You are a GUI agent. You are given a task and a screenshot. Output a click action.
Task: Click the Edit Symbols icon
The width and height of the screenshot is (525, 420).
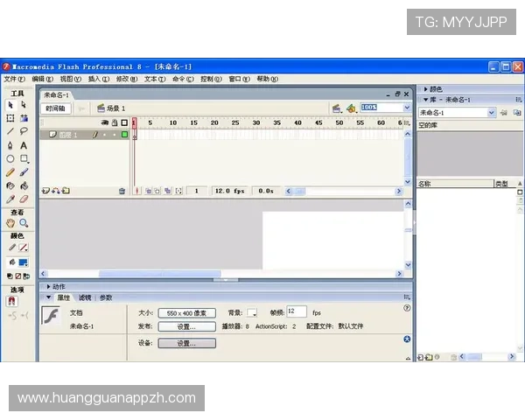click(x=351, y=108)
